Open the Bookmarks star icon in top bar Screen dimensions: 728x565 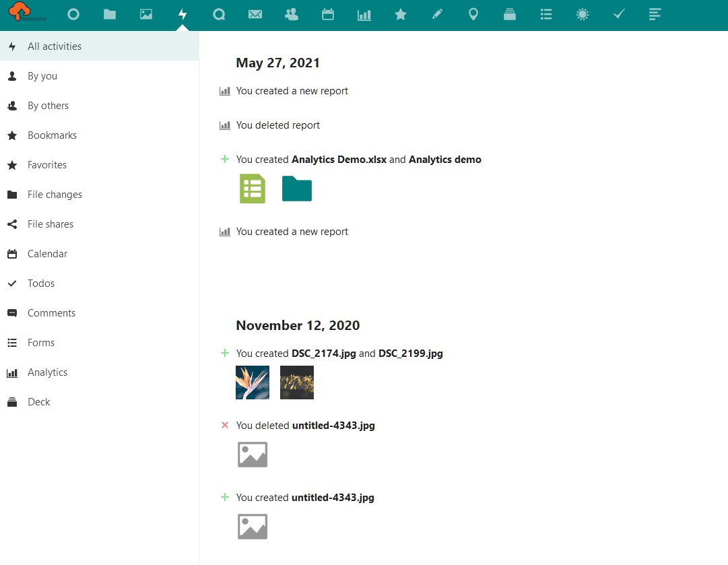pos(401,14)
